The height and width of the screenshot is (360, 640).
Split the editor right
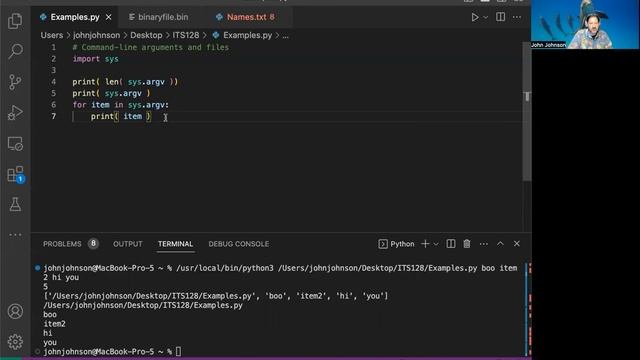(x=500, y=17)
